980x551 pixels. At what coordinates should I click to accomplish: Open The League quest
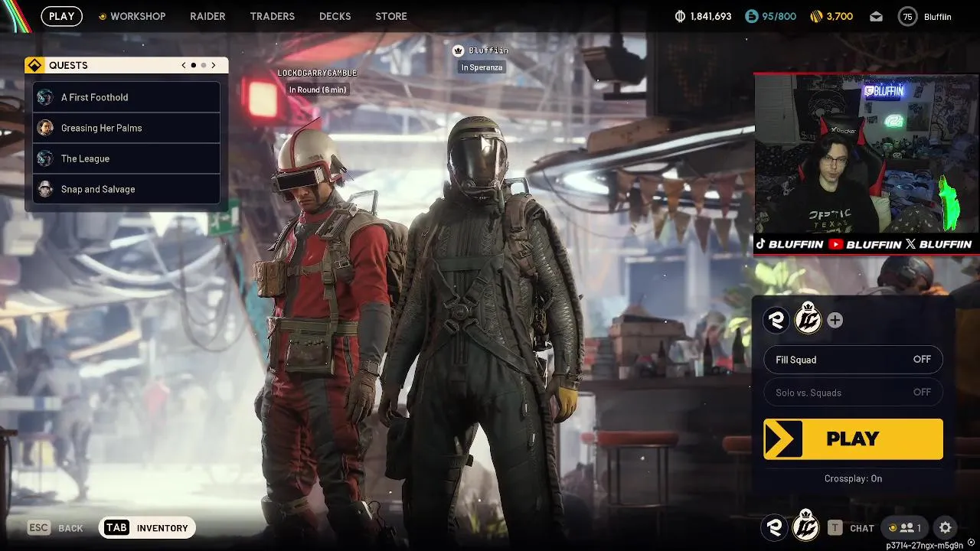pos(126,158)
